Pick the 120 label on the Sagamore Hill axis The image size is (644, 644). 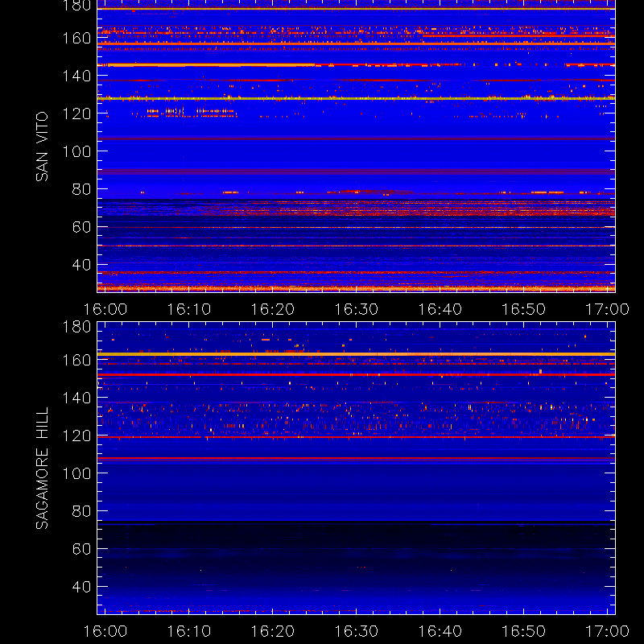pos(76,436)
